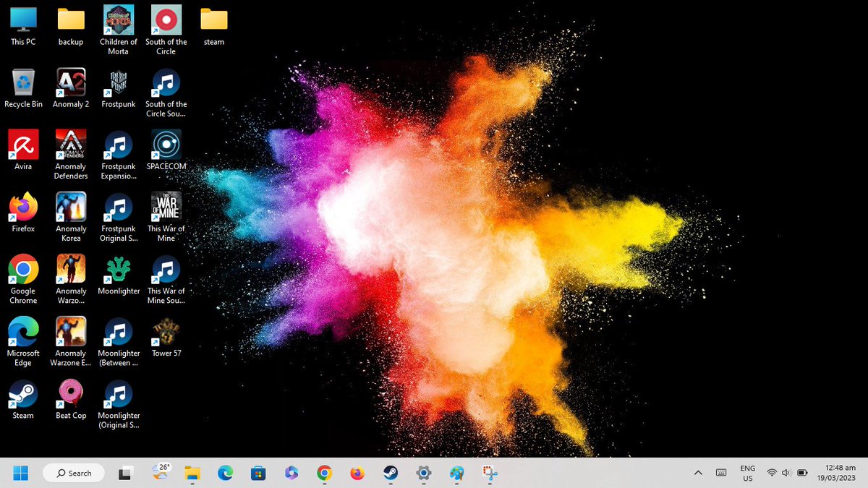The image size is (868, 488).
Task: Select the Moonlighter (Original S... shortcut
Action: 119,403
